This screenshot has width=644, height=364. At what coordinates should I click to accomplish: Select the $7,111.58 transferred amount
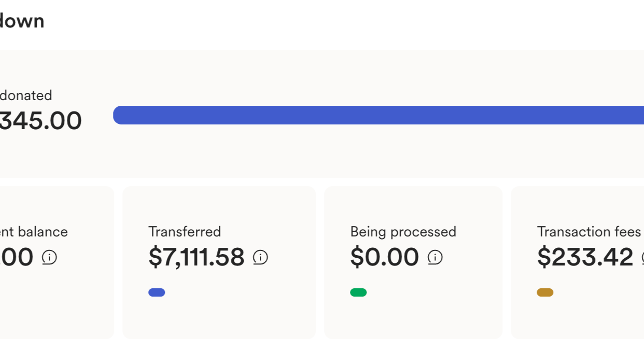(197, 257)
